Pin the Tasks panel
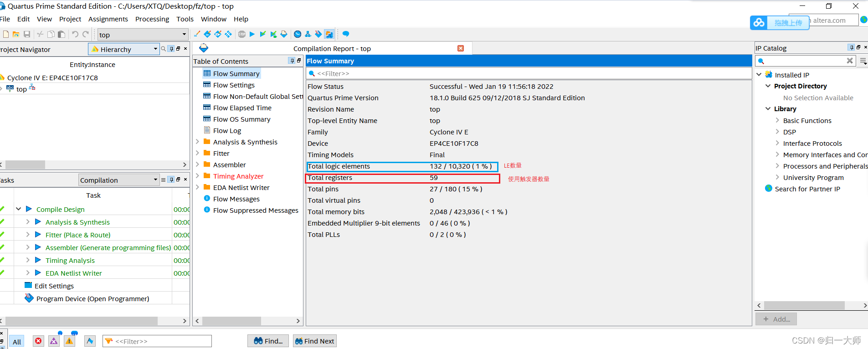Viewport: 868px width, 349px height. (171, 180)
